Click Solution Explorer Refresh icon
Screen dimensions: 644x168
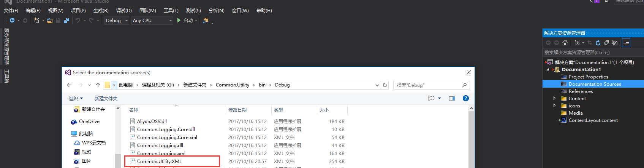pos(598,43)
